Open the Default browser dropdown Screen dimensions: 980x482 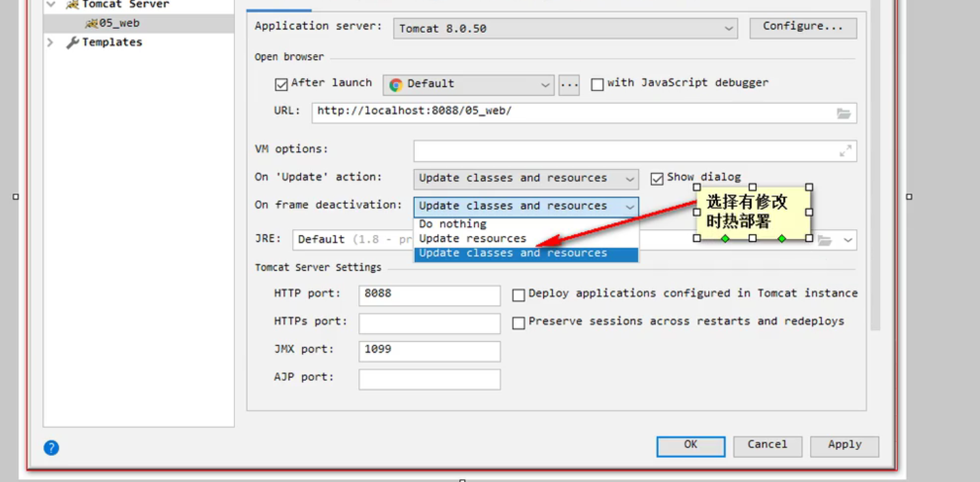point(468,85)
